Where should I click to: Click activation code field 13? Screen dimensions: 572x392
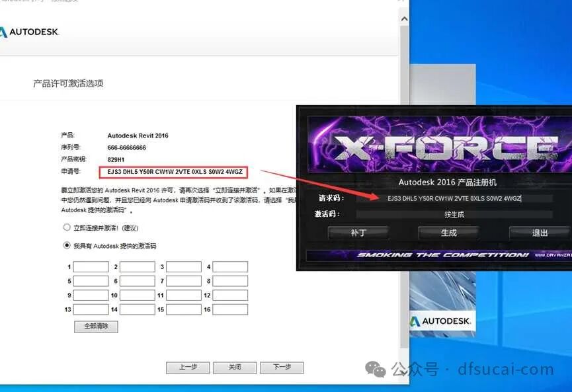91,309
